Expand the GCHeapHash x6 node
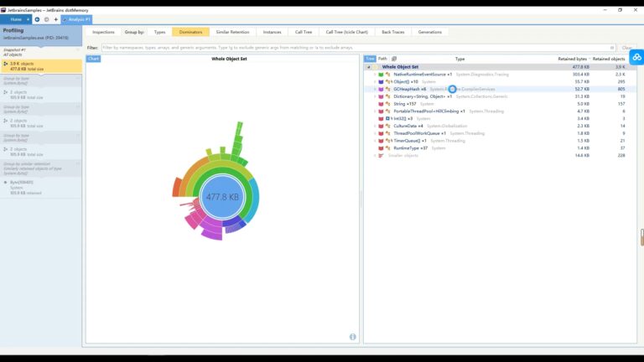 (x=375, y=89)
